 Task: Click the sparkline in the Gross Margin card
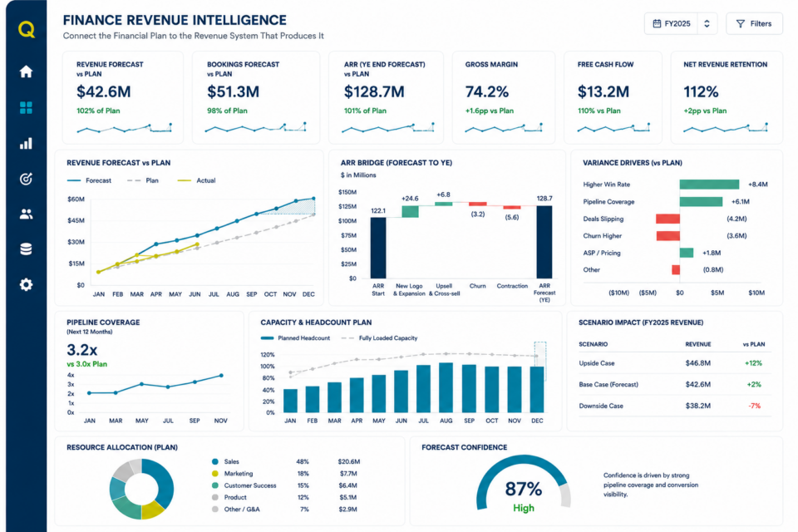coord(504,128)
